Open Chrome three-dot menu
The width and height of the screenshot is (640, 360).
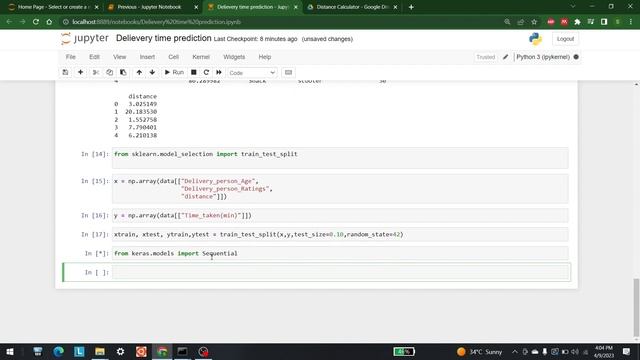coord(631,22)
